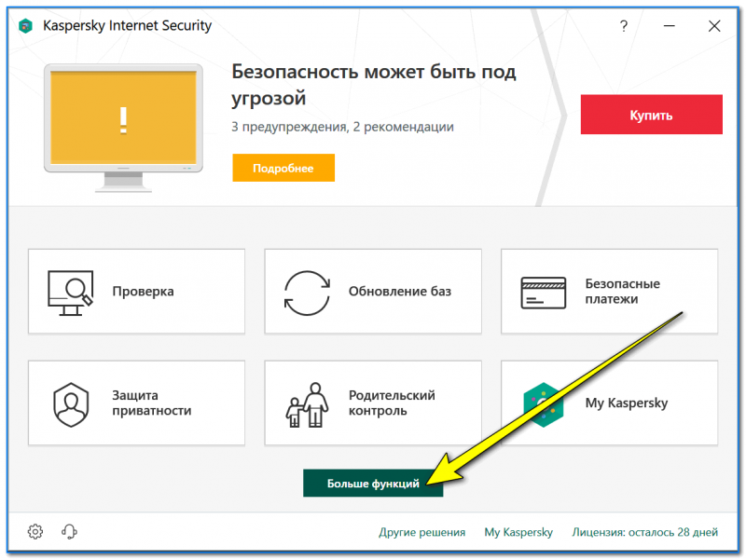Screen dimensions: 746x560
Task: Open the Обновление баз tile
Action: click(373, 291)
